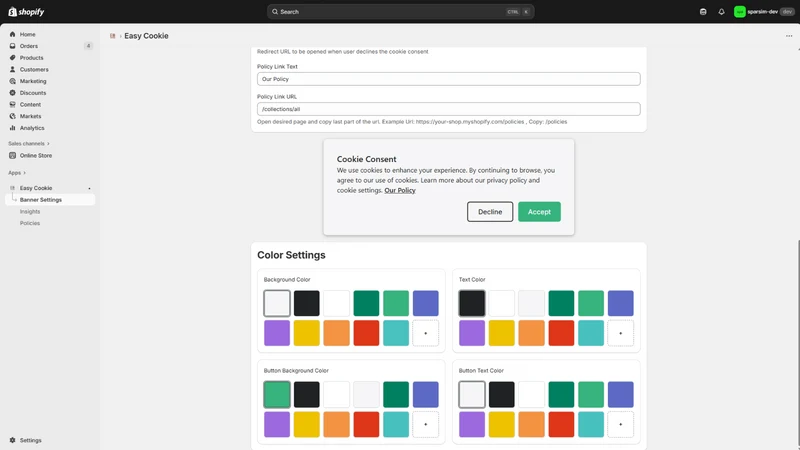The image size is (800, 450).
Task: Open the Markets globe icon
Action: (x=12, y=116)
